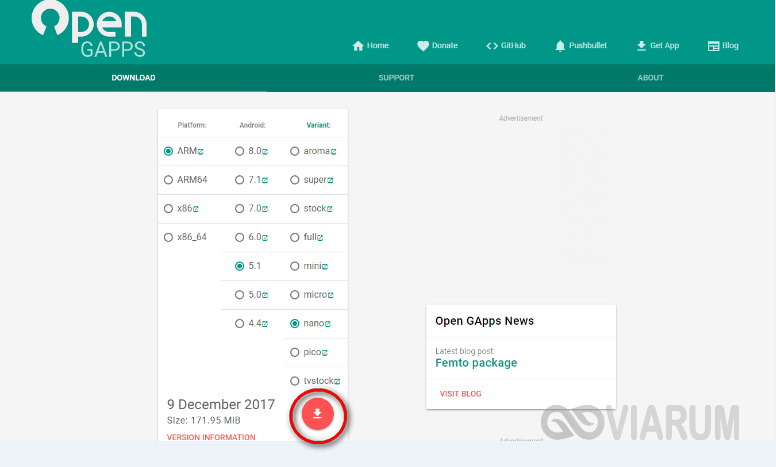Image resolution: width=776 pixels, height=467 pixels.
Task: Open external link icon beside super
Action: coord(330,181)
